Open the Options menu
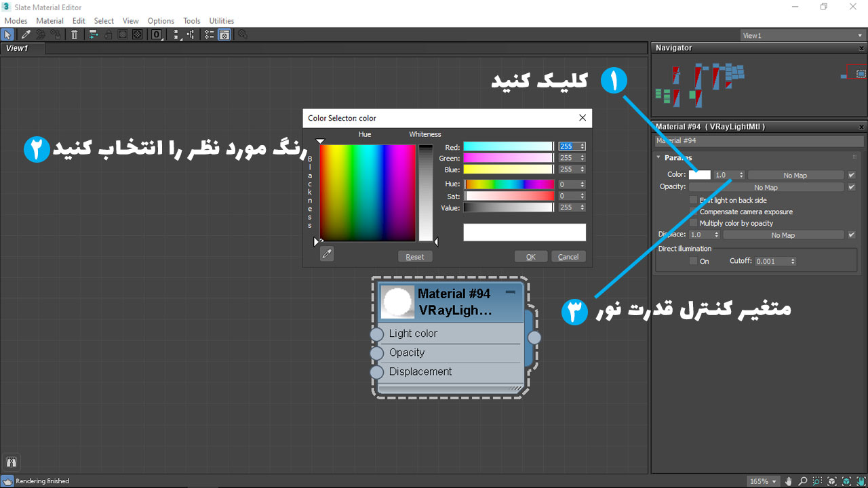 click(x=161, y=21)
